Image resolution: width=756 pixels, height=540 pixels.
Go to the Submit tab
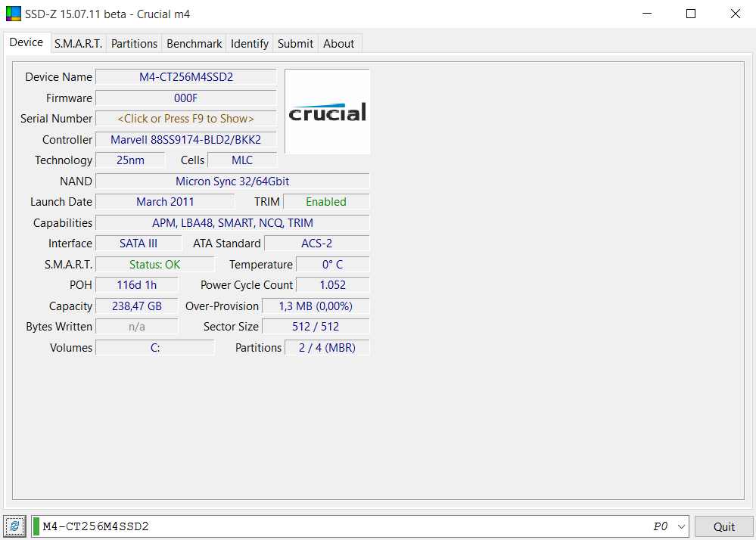coord(295,44)
